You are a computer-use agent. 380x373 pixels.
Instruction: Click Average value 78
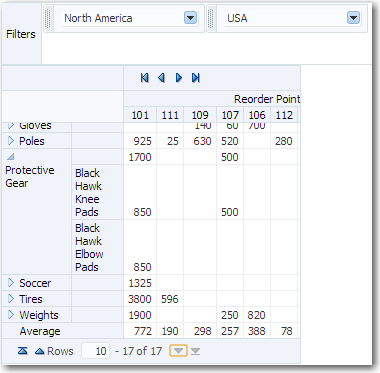(287, 331)
